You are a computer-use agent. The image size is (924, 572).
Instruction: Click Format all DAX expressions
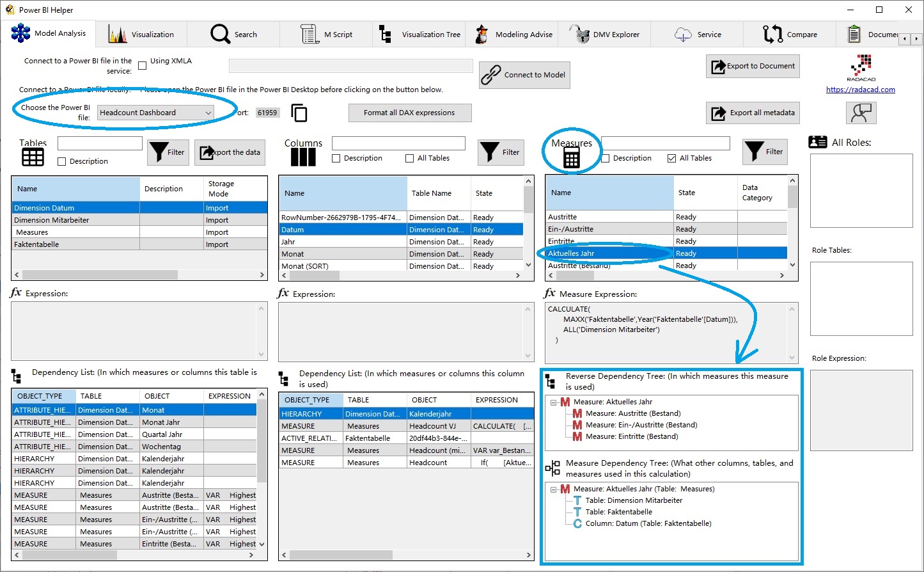point(409,113)
